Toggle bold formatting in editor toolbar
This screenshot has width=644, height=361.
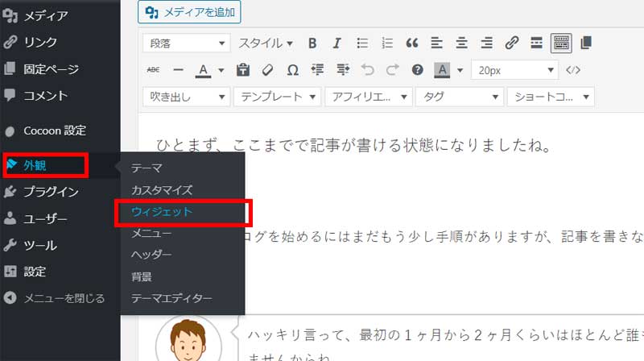click(x=312, y=43)
